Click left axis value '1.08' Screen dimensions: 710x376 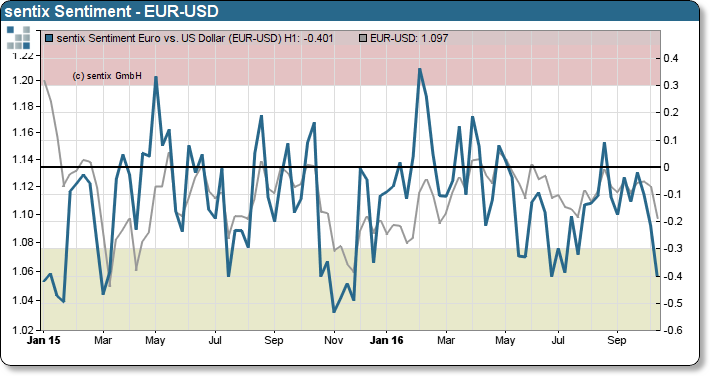pyautogui.click(x=23, y=242)
